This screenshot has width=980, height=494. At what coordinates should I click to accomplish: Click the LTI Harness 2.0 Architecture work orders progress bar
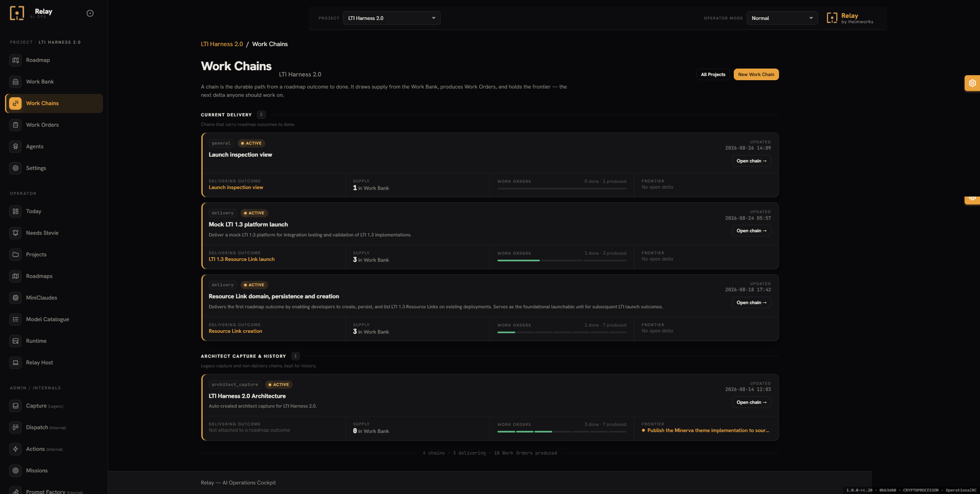(x=562, y=432)
